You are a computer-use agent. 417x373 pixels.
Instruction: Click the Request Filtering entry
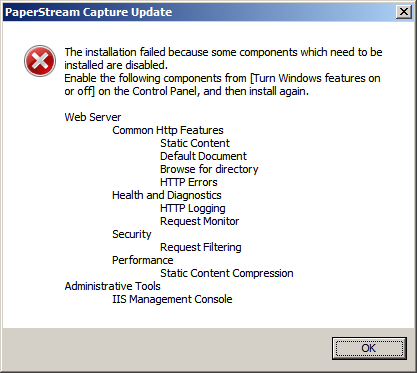pyautogui.click(x=201, y=247)
